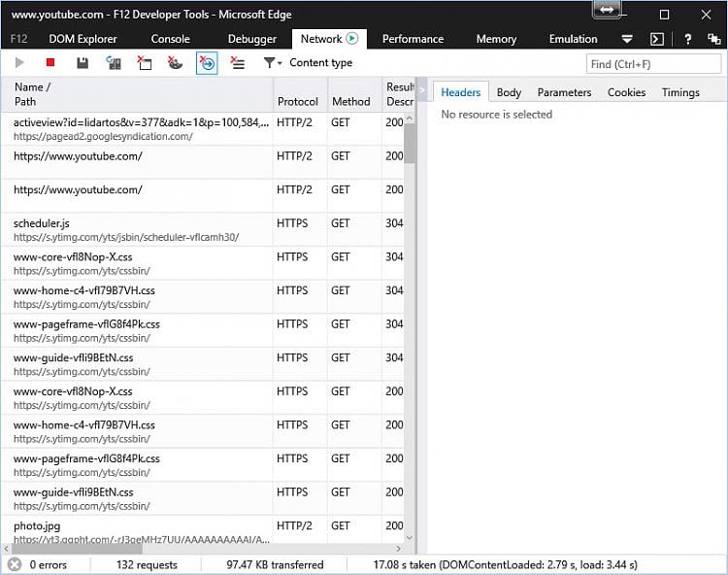Click the 132 requests status text

pos(147,564)
